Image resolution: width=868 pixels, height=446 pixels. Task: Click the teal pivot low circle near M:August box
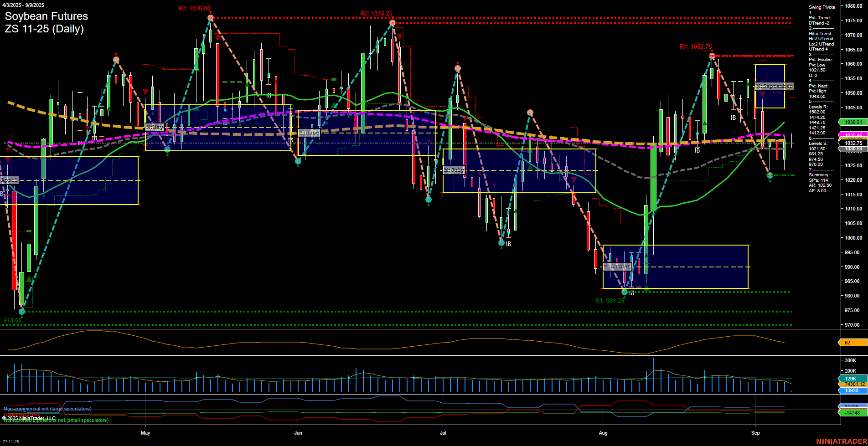point(625,292)
